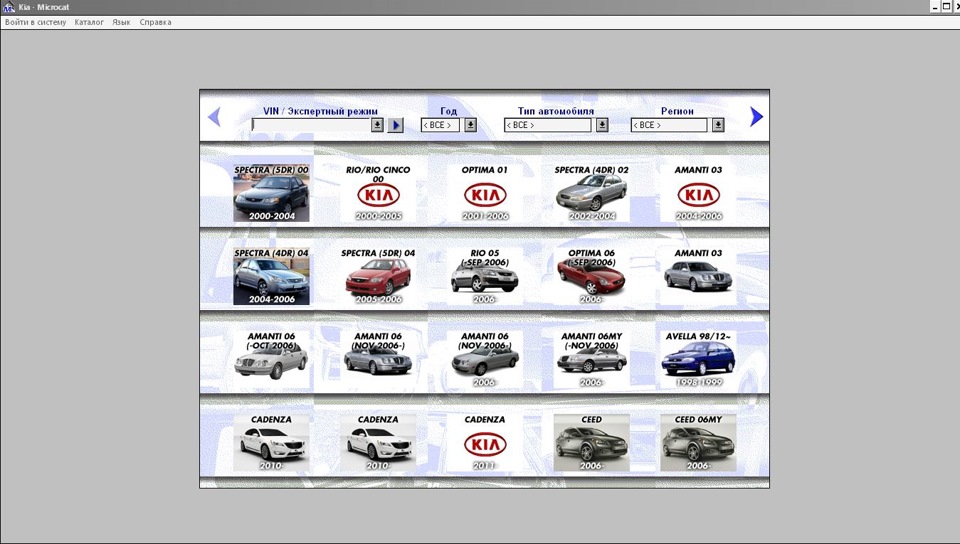The image size is (960, 544).
Task: Open the Войти в систему menu
Action: (36, 22)
